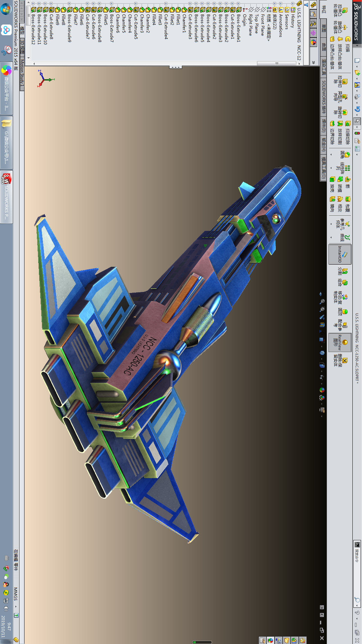Switch to the 渲染工具 tab

coord(324,66)
